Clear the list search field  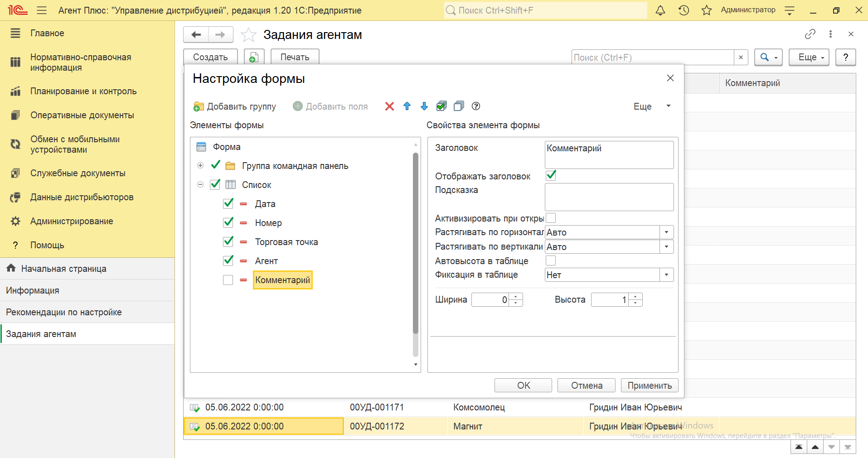point(741,58)
